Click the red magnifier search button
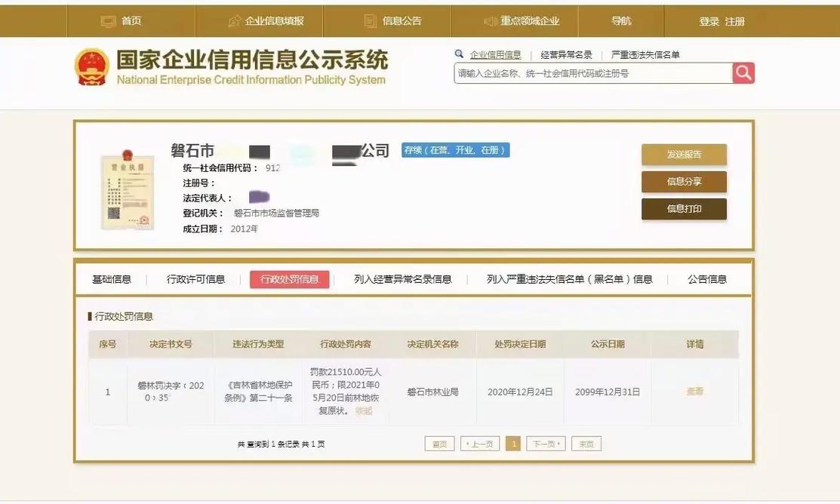Viewport: 840px width, 504px height. 743,73
